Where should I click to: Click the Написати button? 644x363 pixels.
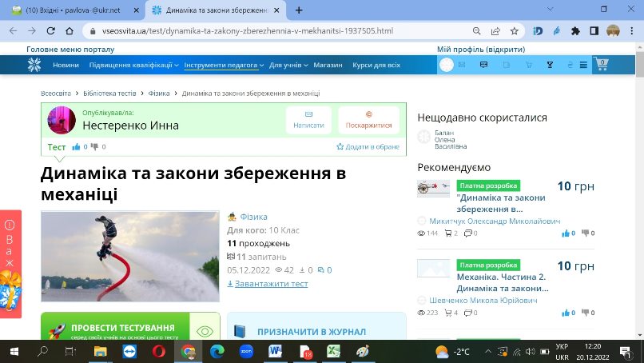tap(309, 120)
